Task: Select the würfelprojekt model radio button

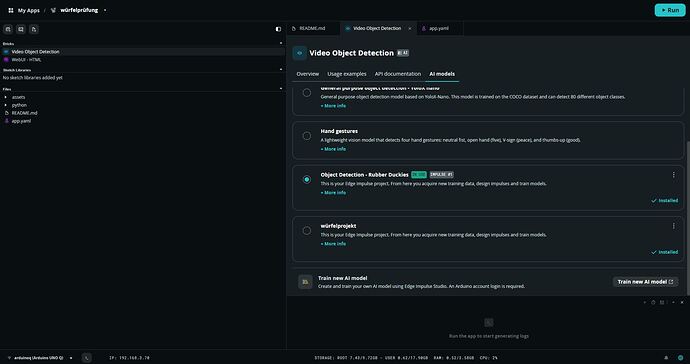Action: pos(307,231)
